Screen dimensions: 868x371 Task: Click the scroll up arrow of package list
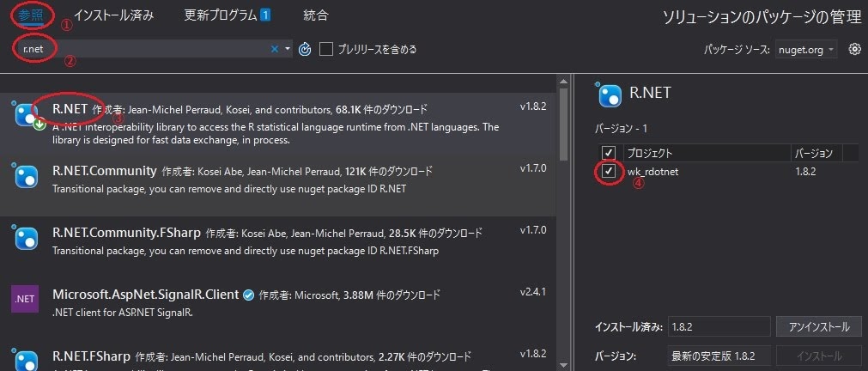[563, 82]
